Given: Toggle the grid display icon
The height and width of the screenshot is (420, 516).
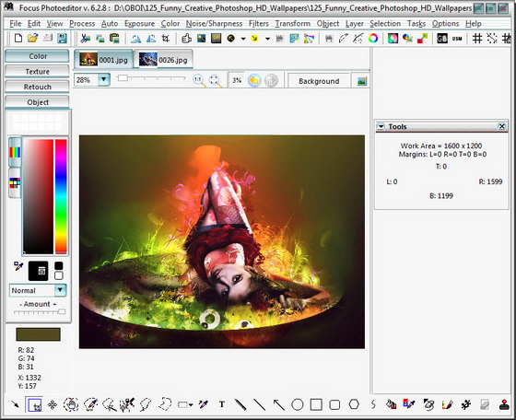Looking at the screenshot, I should pos(477,39).
